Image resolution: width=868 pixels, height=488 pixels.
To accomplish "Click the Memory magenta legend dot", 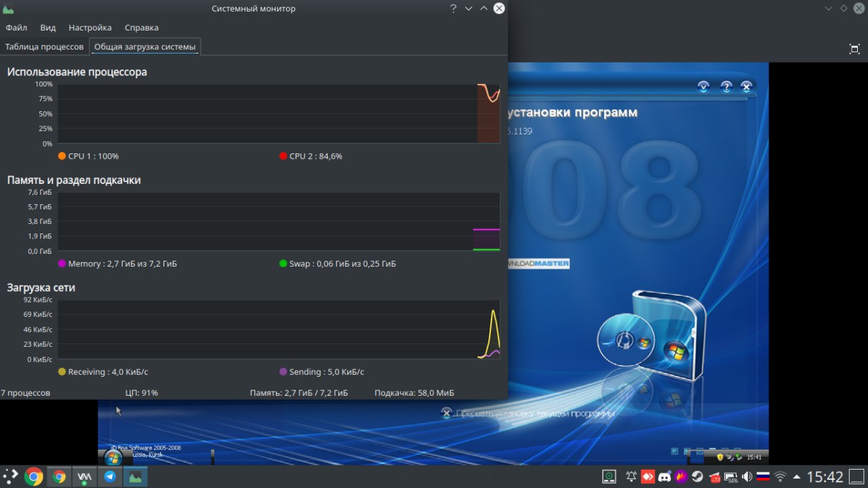I will pyautogui.click(x=62, y=263).
